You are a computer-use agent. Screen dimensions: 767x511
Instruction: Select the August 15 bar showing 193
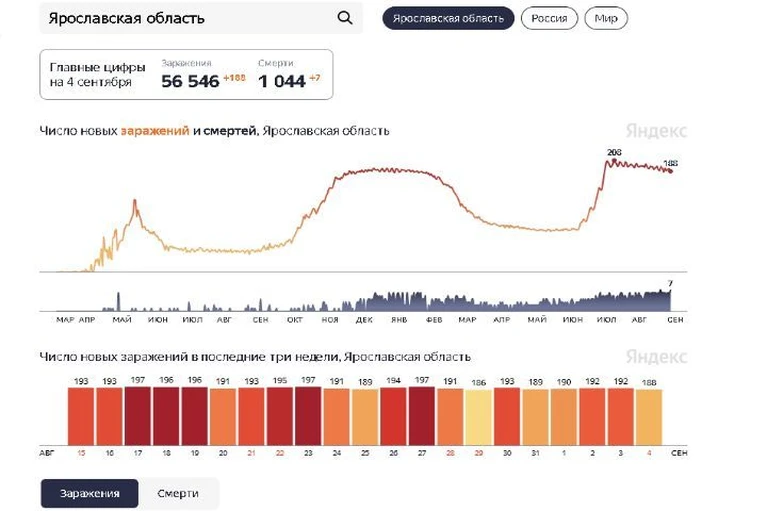pos(81,416)
